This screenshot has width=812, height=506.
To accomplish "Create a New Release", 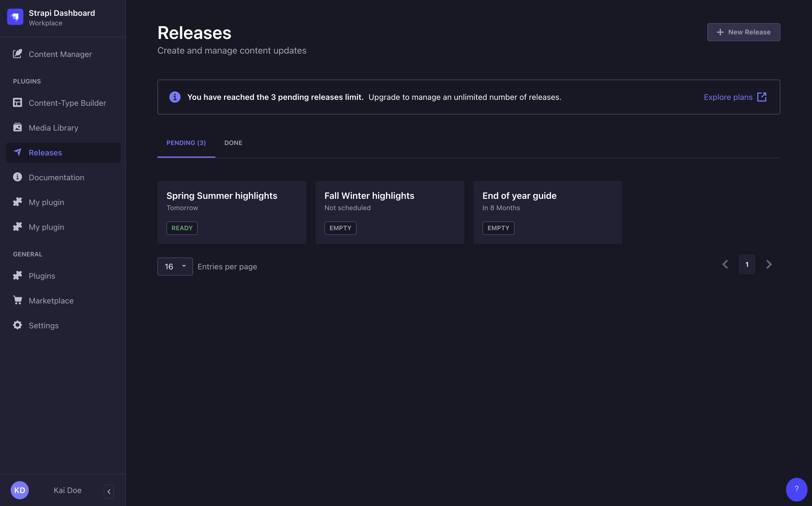I will [x=743, y=32].
